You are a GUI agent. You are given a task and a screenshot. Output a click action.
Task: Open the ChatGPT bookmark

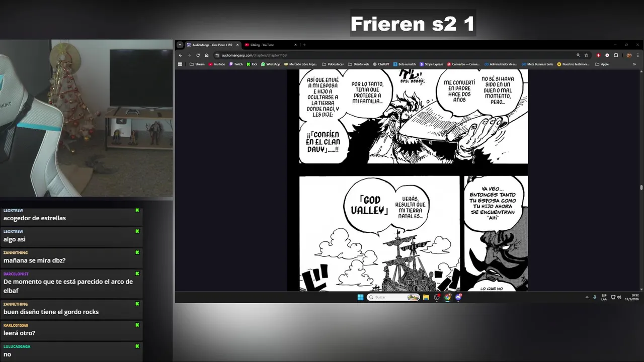(x=381, y=64)
